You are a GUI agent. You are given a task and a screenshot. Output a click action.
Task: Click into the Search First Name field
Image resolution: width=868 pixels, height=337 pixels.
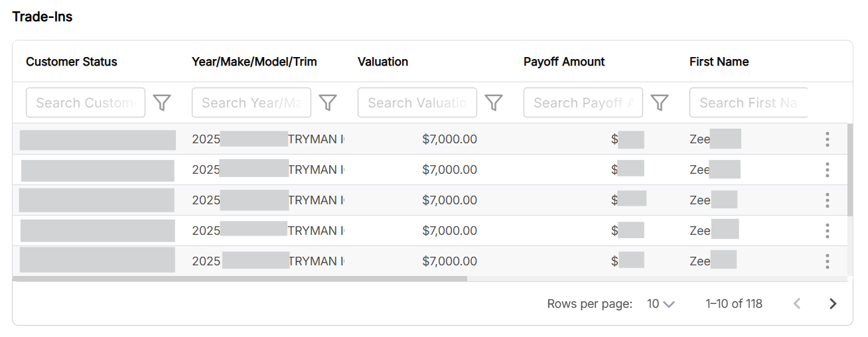pos(748,103)
